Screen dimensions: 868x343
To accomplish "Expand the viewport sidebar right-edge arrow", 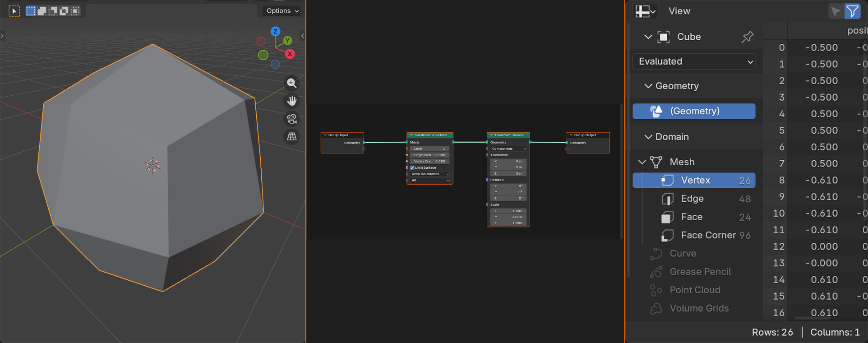I will pyautogui.click(x=303, y=36).
